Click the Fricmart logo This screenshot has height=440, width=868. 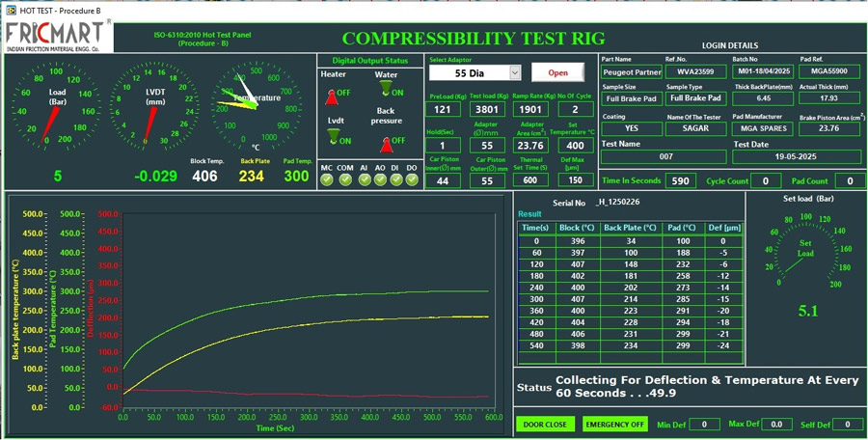pos(58,36)
